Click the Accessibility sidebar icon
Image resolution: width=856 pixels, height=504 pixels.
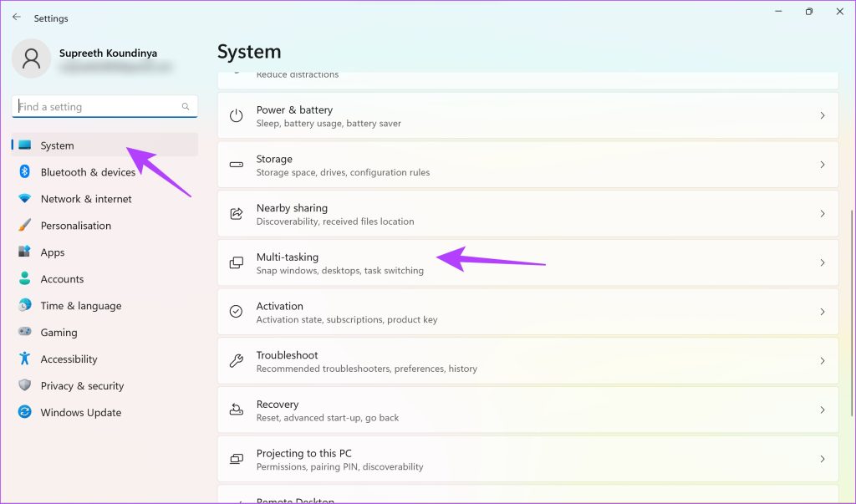pyautogui.click(x=23, y=359)
